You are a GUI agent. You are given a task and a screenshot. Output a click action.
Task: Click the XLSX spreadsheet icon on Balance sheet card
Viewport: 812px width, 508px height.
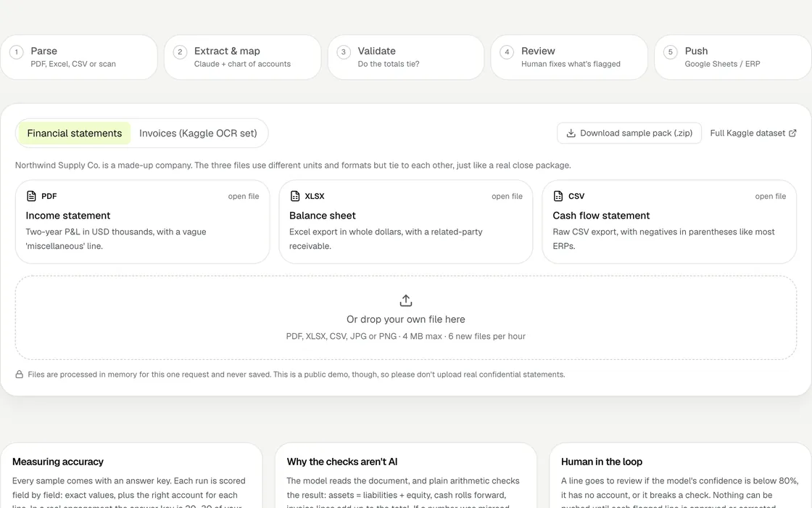click(294, 196)
